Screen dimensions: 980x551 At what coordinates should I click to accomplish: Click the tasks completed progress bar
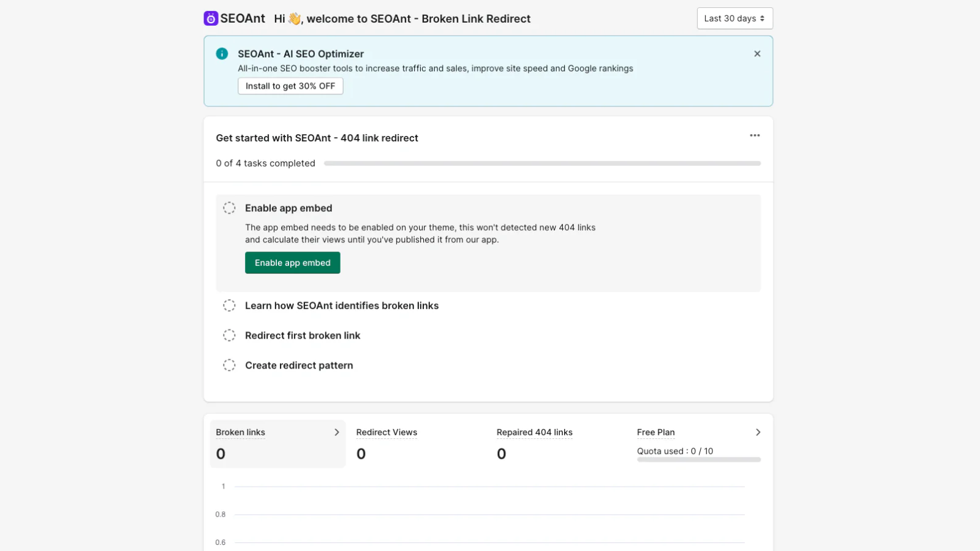[542, 163]
